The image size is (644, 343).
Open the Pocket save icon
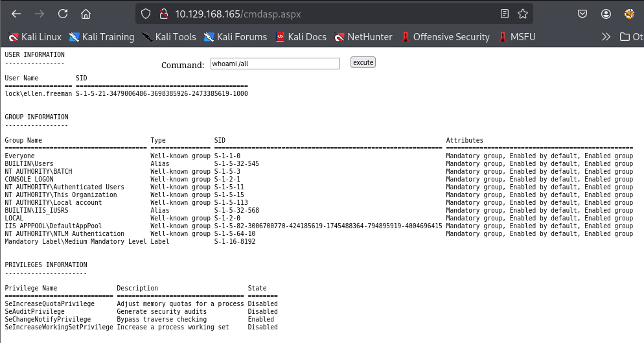tap(582, 14)
